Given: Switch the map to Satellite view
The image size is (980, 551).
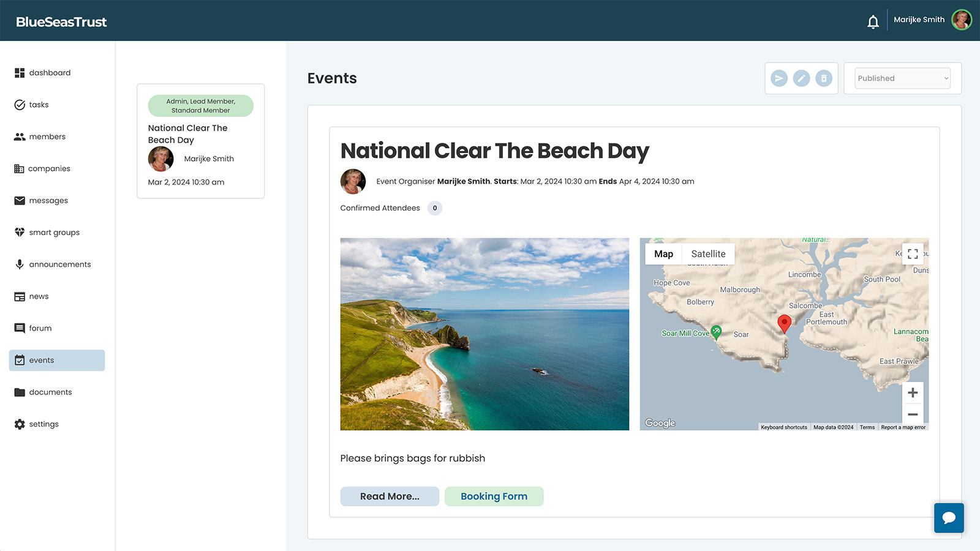Looking at the screenshot, I should tap(708, 253).
